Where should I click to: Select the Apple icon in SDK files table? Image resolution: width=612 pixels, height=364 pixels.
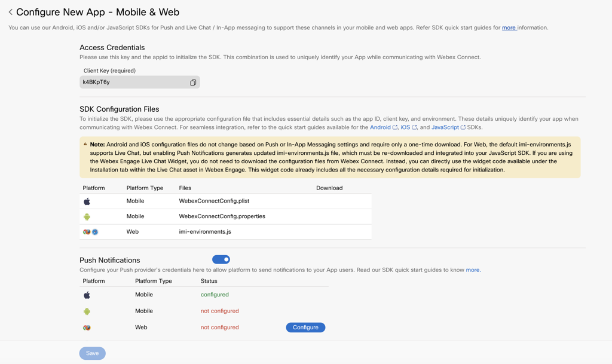point(87,201)
